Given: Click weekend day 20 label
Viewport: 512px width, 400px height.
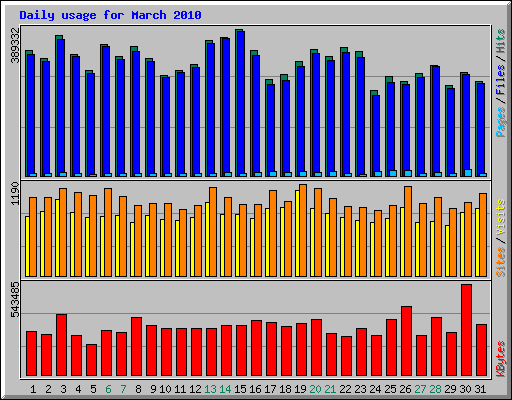Looking at the screenshot, I should click(315, 389).
